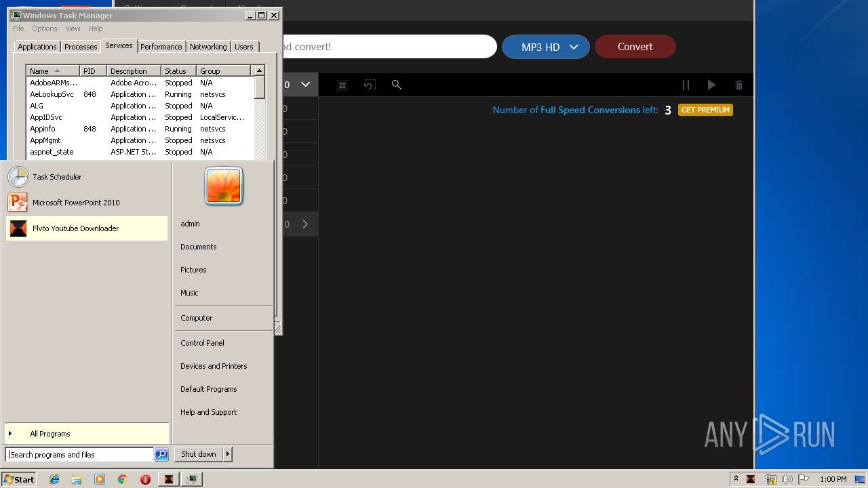
Task: Switch to Task Manager taskbar button
Action: (193, 479)
